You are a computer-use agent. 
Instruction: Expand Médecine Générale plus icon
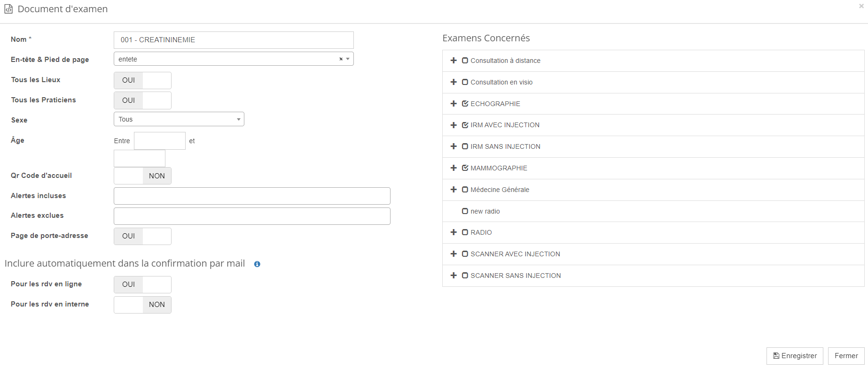(x=454, y=190)
